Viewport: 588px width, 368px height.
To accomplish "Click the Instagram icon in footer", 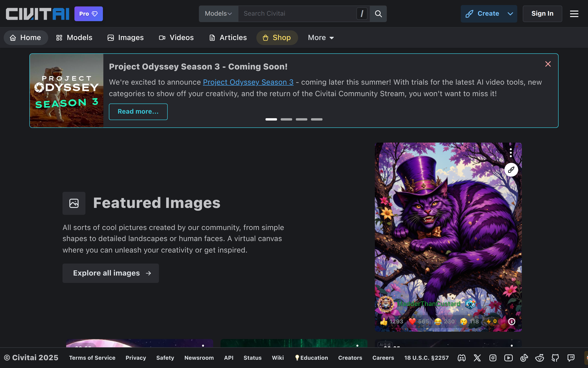I will (x=493, y=358).
